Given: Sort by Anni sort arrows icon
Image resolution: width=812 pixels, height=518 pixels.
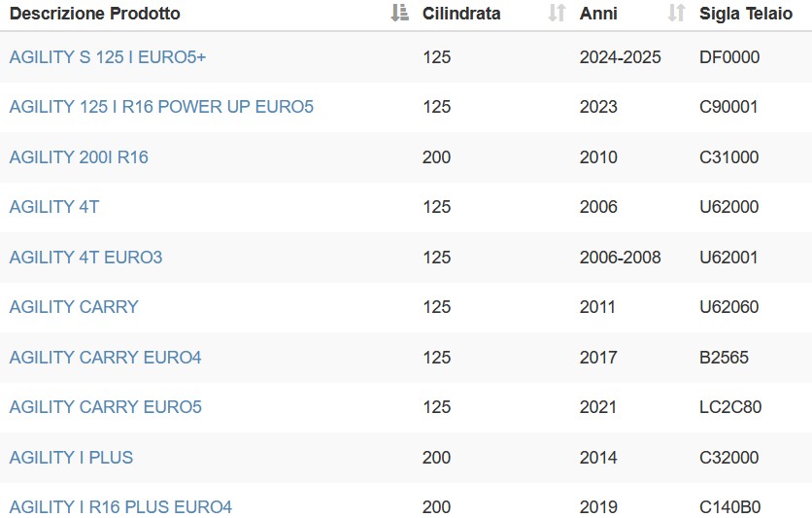Looking at the screenshot, I should [676, 13].
